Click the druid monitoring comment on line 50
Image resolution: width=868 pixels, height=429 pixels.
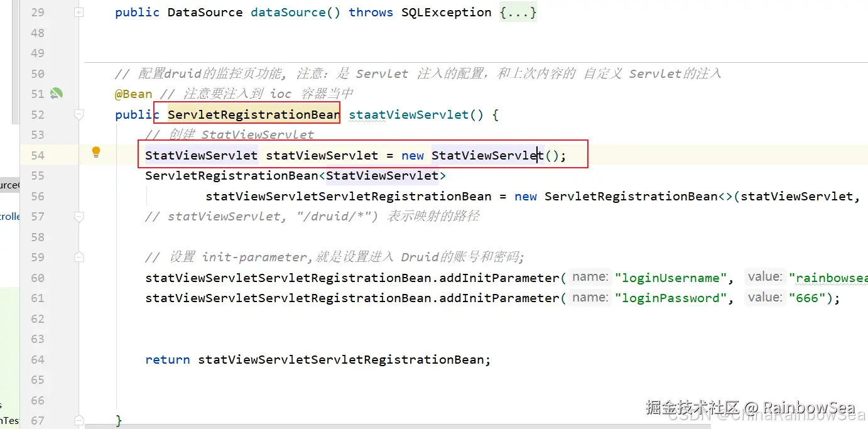point(418,74)
